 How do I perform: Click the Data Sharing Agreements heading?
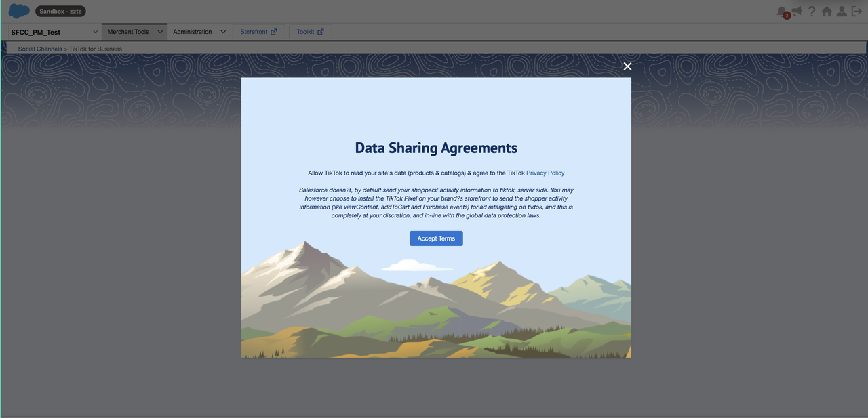[436, 148]
